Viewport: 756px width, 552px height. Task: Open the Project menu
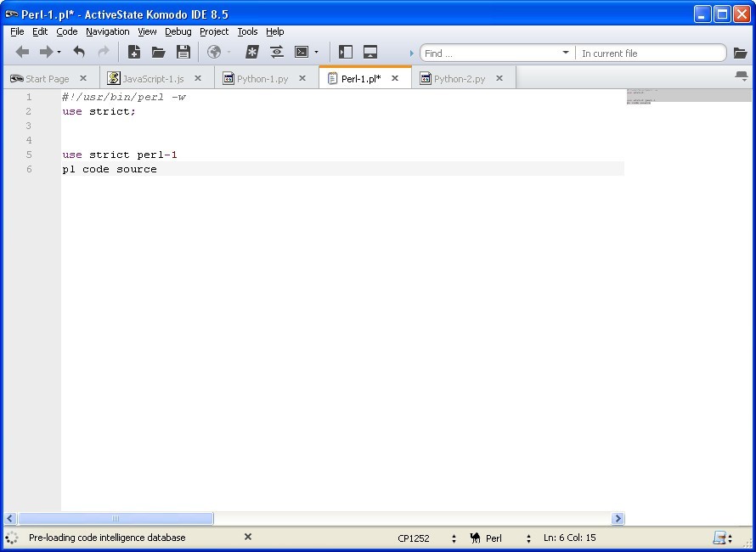click(x=214, y=31)
